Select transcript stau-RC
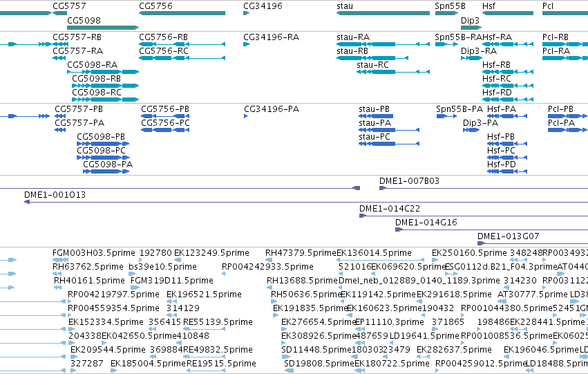588x374 pixels. pyautogui.click(x=372, y=65)
